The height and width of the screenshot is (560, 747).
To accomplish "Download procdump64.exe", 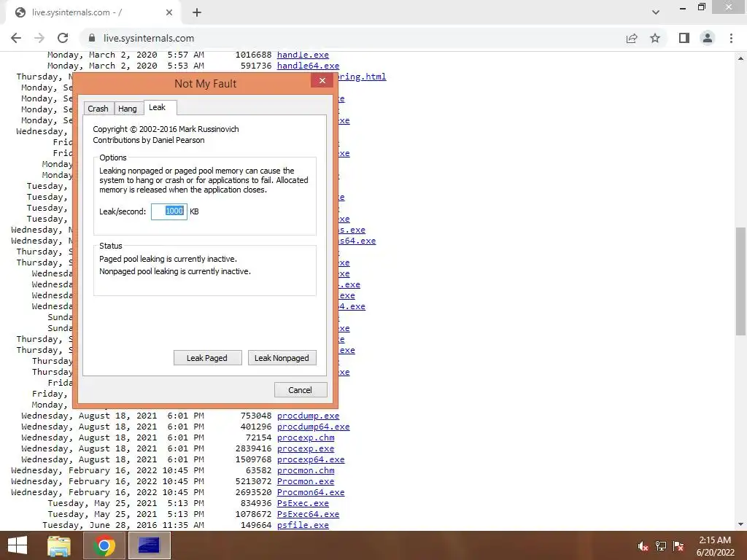I will click(314, 427).
